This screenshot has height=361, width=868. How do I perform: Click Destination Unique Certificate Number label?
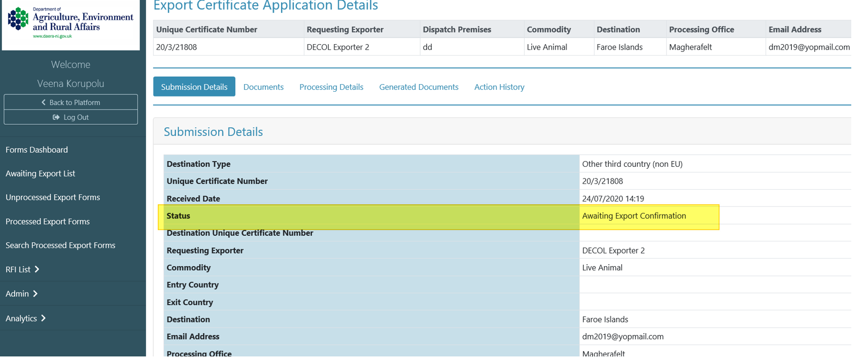tap(240, 233)
